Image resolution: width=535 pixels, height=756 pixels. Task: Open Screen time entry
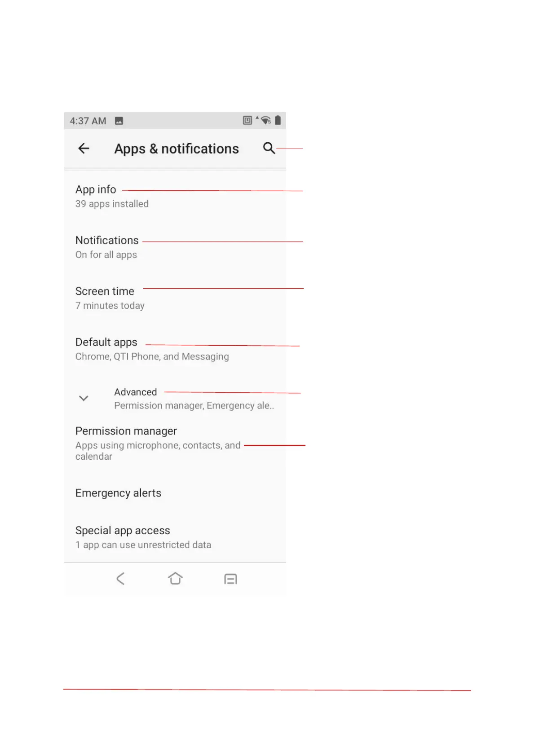pos(175,298)
